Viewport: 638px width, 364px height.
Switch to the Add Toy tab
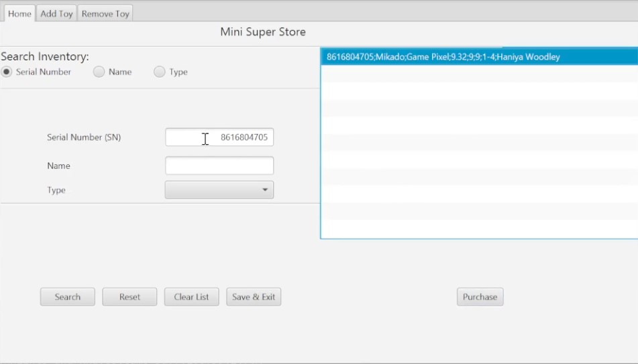pos(56,13)
